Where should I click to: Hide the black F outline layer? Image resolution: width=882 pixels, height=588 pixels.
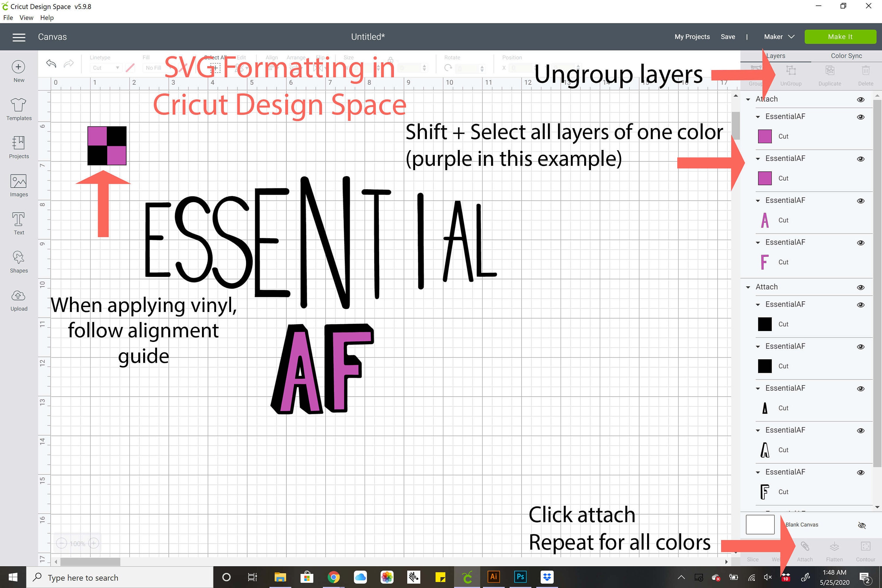pyautogui.click(x=861, y=472)
